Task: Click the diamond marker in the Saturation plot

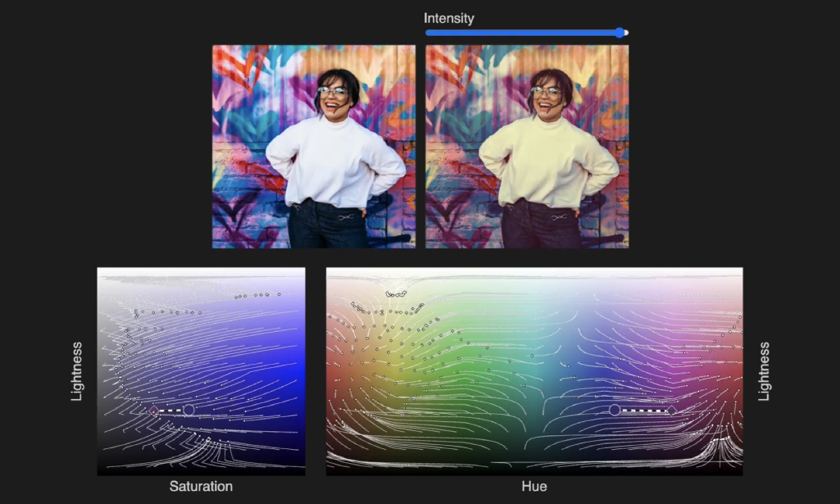Action: (x=154, y=410)
